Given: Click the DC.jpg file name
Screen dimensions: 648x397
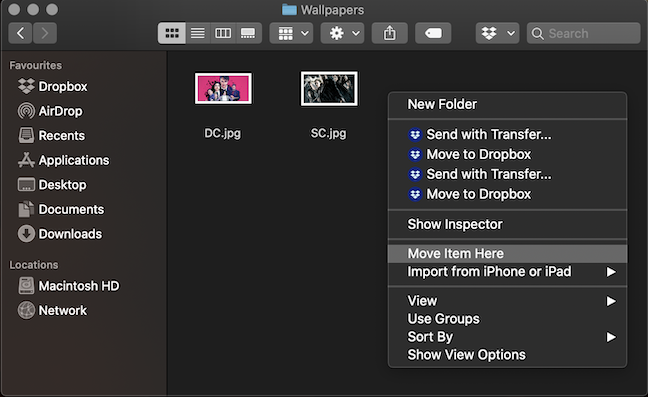Looking at the screenshot, I should (x=223, y=133).
